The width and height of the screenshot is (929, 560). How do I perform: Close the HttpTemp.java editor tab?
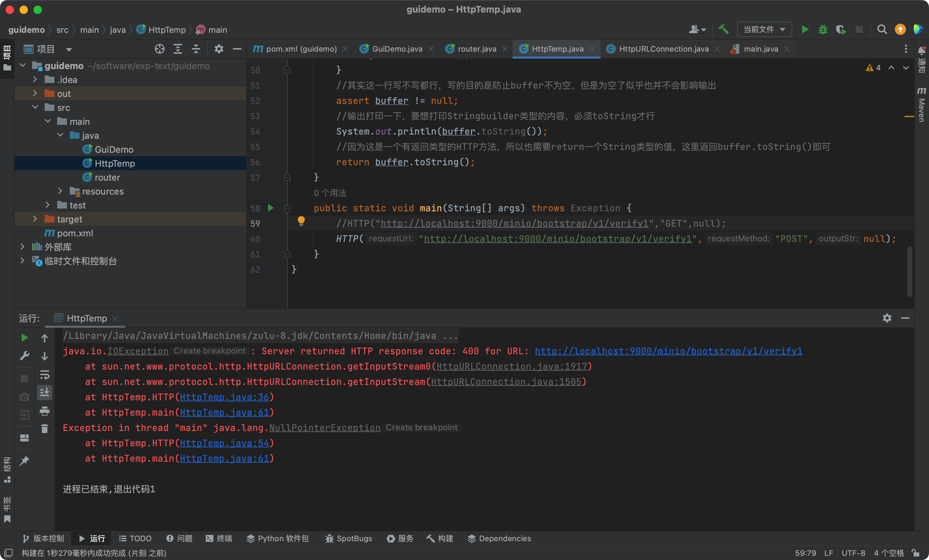(x=592, y=49)
